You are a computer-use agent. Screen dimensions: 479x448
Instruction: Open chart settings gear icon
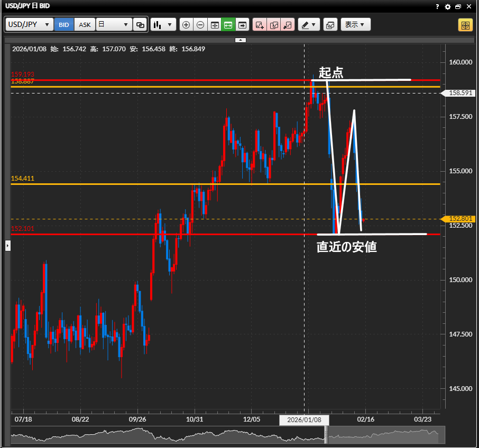pos(448,6)
